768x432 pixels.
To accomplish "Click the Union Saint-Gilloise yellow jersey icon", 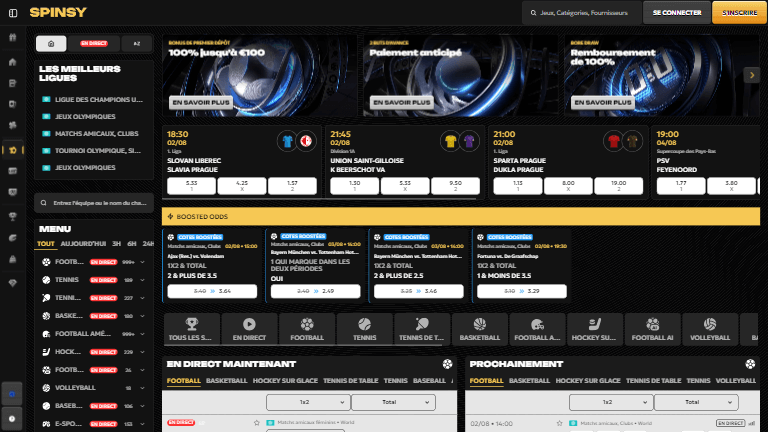I will point(450,142).
